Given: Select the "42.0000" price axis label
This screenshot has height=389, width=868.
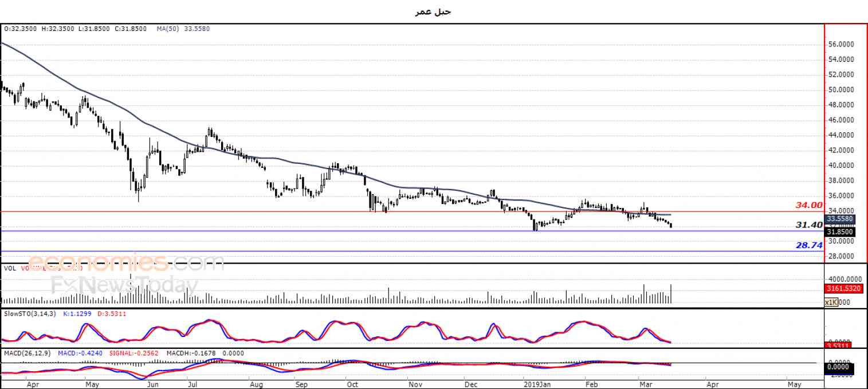Looking at the screenshot, I should pyautogui.click(x=842, y=150).
